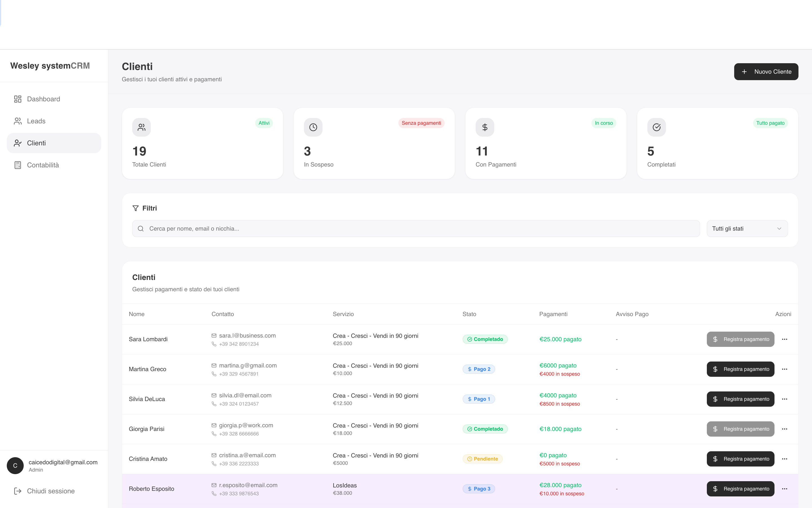Open more actions menu for Silvia DeLuca
Image resolution: width=812 pixels, height=508 pixels.
point(784,399)
